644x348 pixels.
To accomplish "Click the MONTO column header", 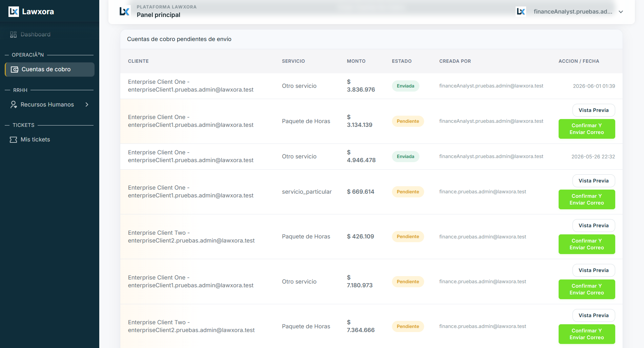I will pos(356,61).
